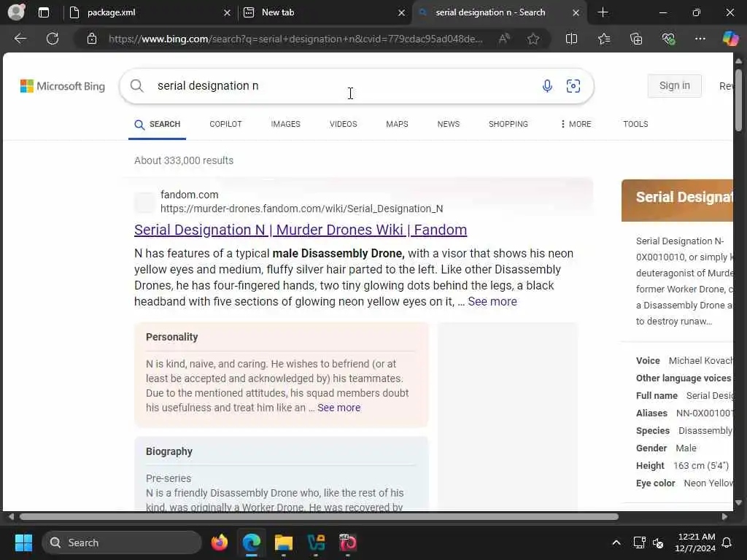This screenshot has width=747, height=560.
Task: Select the COPILOT search tab
Action: point(226,124)
